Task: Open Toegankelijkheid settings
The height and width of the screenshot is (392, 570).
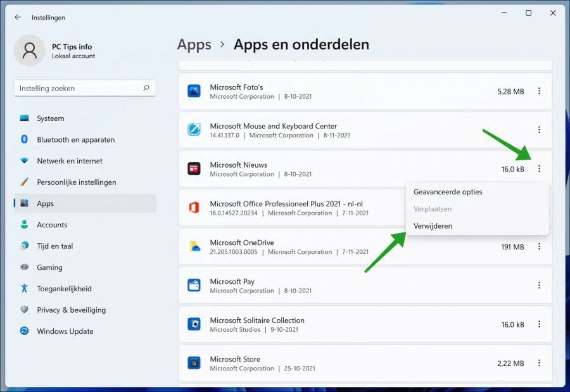Action: click(85, 289)
